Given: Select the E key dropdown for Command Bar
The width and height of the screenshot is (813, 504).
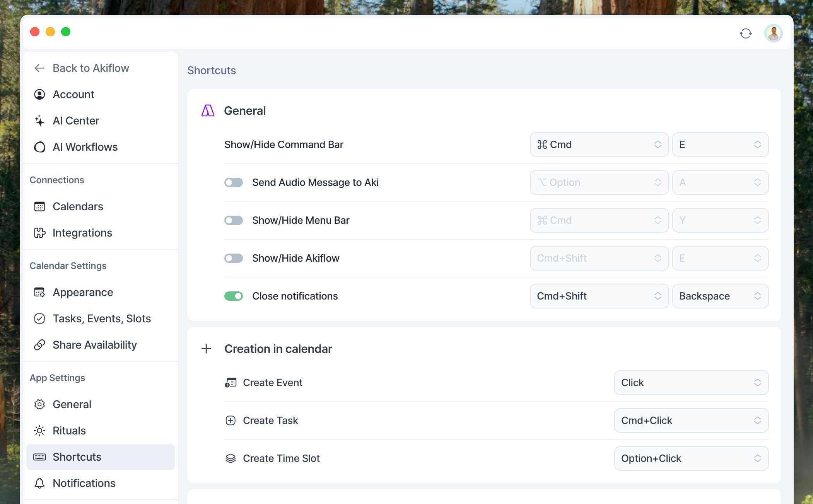Looking at the screenshot, I should tap(720, 145).
